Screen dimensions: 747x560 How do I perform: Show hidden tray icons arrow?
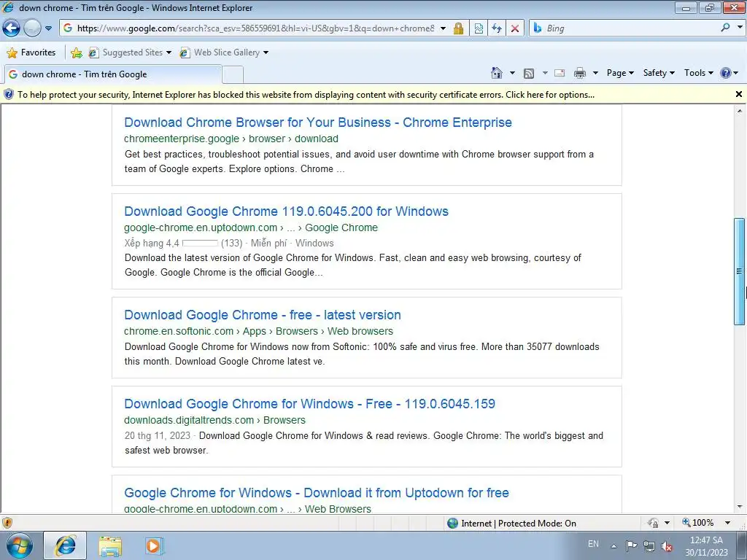click(x=614, y=546)
